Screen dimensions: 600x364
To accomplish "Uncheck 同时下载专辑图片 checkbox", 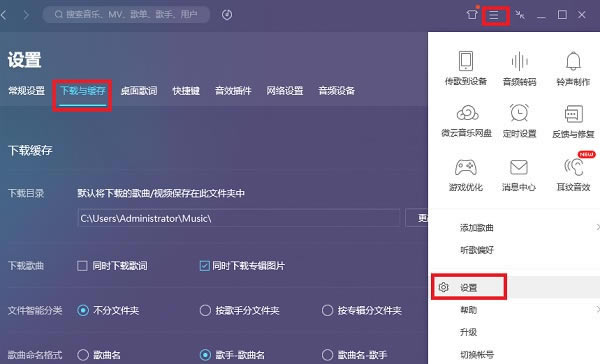I will point(205,266).
